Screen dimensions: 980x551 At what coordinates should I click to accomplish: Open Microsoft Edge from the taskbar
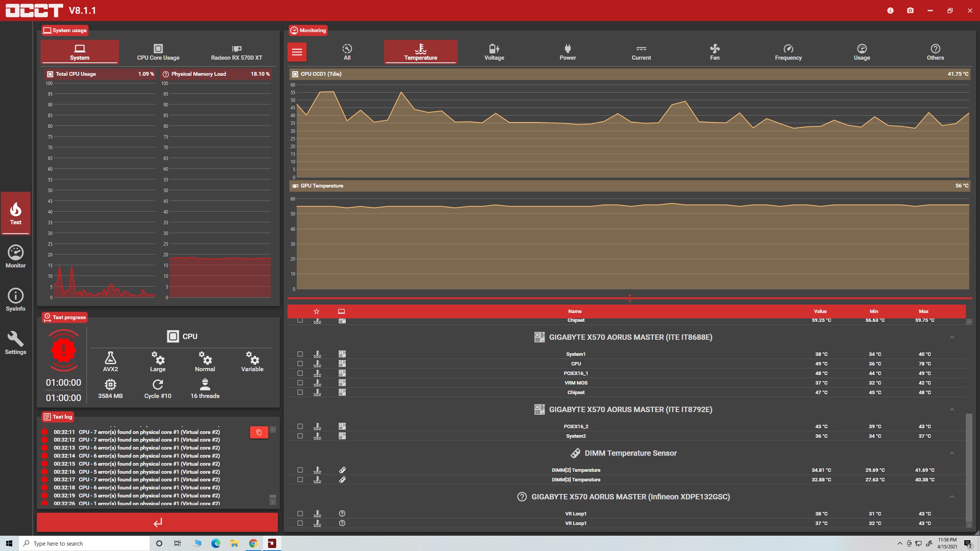(x=216, y=543)
